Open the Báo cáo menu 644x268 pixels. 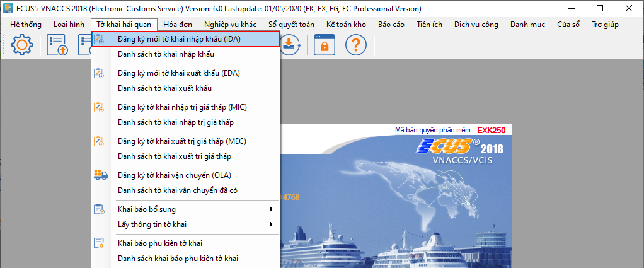click(391, 25)
